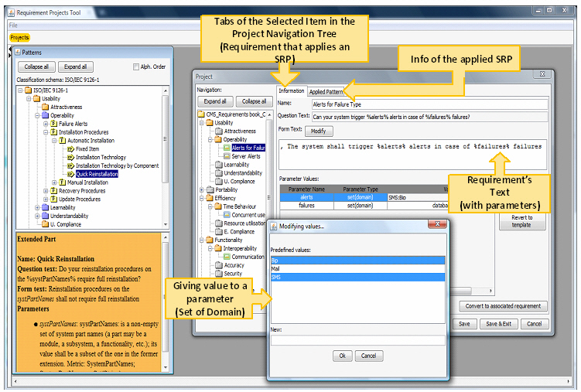This screenshot has height=392, width=581.
Task: Expand the Failure Alerts tree node
Action: click(x=46, y=124)
